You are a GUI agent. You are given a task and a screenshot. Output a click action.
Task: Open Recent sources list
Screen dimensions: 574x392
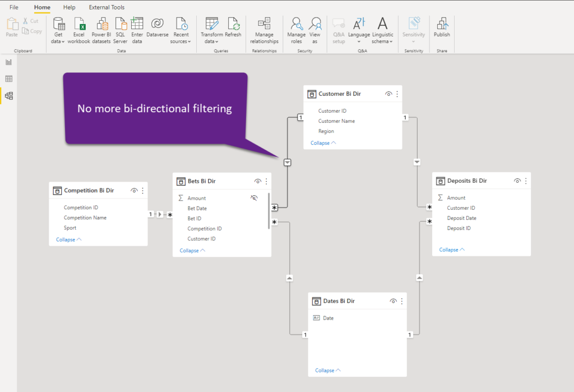[181, 31]
